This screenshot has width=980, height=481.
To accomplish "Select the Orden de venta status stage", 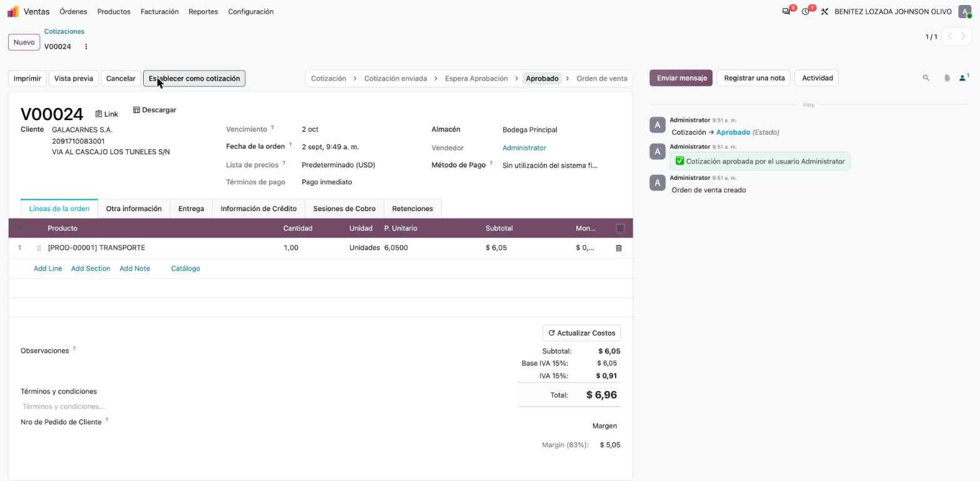I will (602, 79).
